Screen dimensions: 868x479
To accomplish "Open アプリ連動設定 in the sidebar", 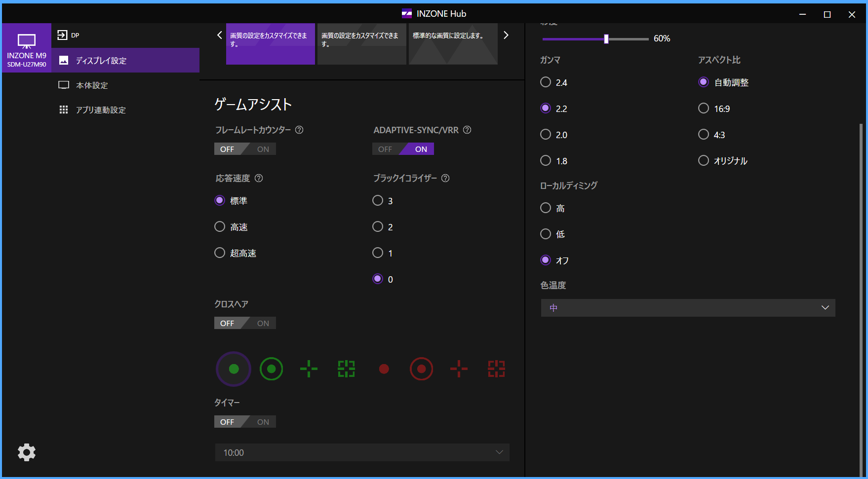I will (125, 110).
